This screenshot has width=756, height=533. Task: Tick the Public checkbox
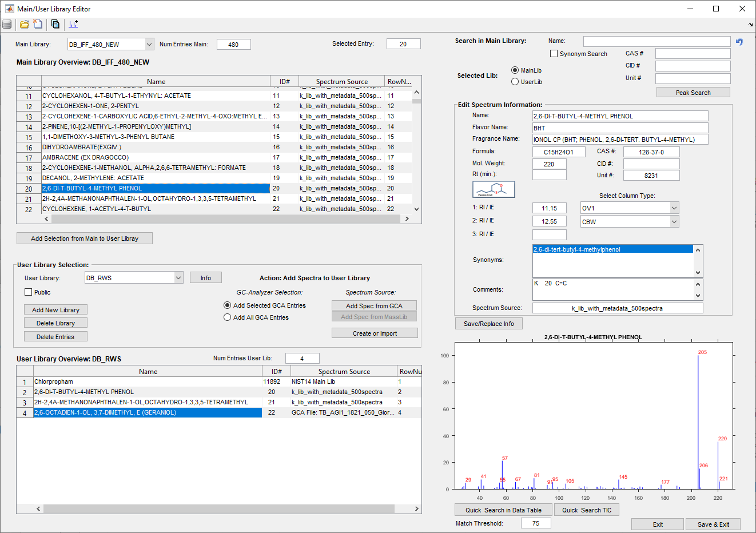[x=29, y=292]
